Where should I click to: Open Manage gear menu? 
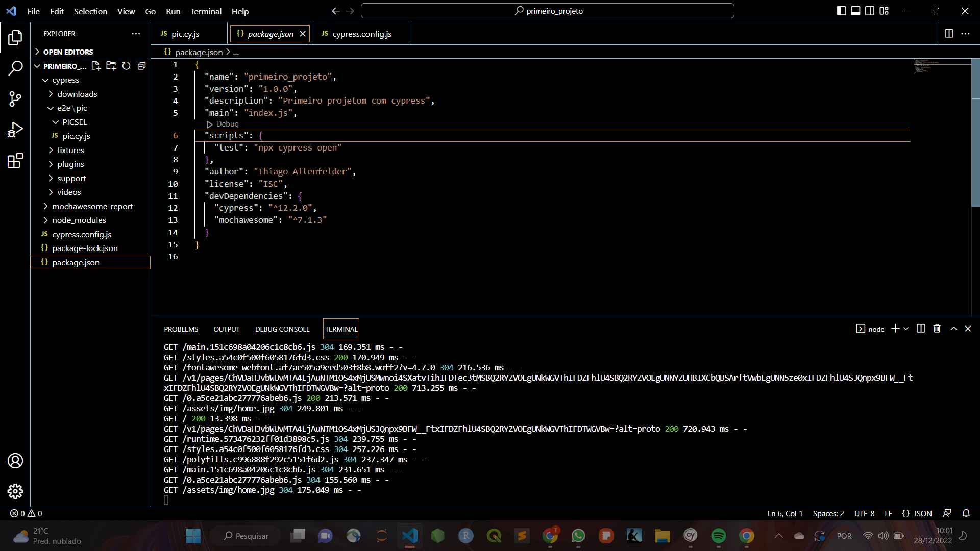point(15,491)
